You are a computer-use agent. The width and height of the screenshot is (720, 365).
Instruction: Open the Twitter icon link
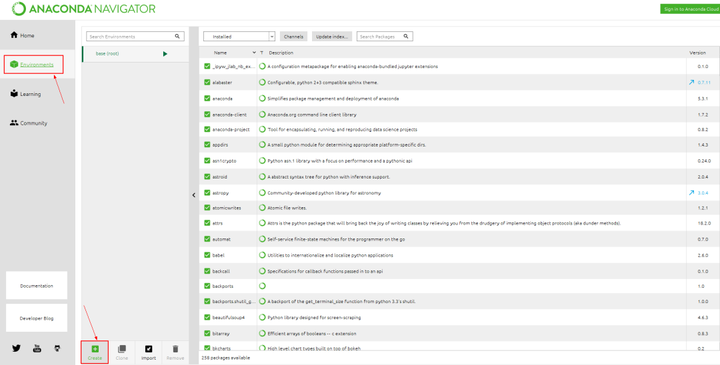coord(17,348)
